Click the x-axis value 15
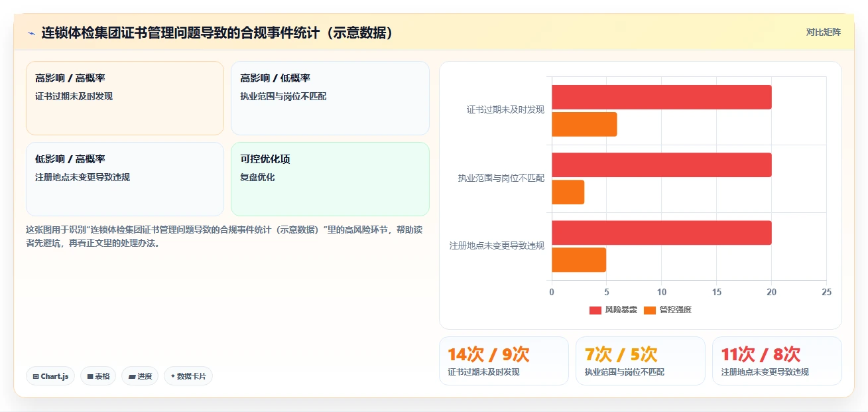The width and height of the screenshot is (868, 412). (x=716, y=292)
